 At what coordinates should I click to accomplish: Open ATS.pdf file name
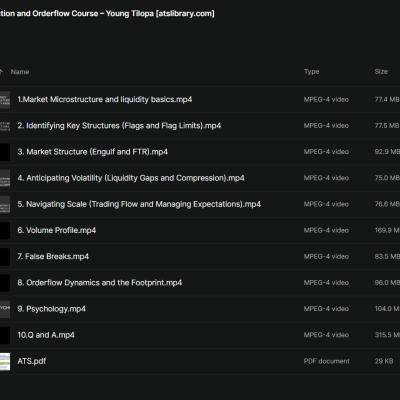pyautogui.click(x=31, y=361)
